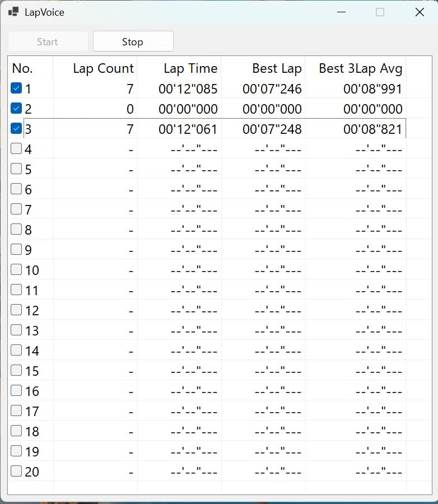Image resolution: width=438 pixels, height=504 pixels.
Task: Check the box for racer 20
Action: (x=16, y=471)
